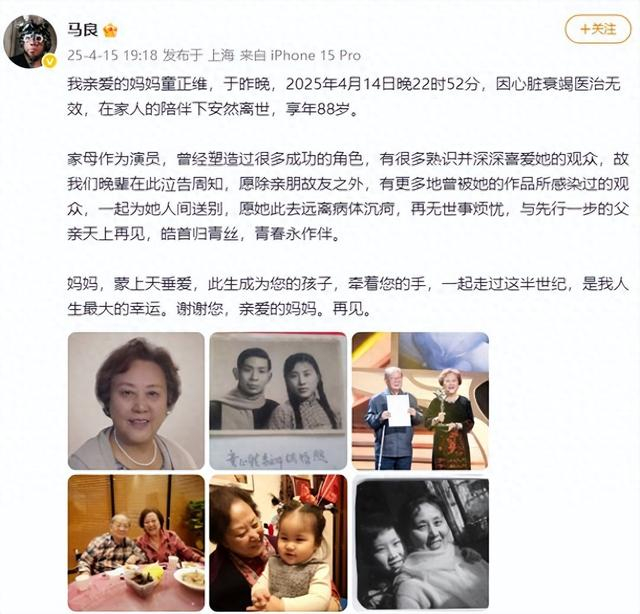This screenshot has width=640, height=614.
Task: Open the award stage photo
Action: click(420, 400)
